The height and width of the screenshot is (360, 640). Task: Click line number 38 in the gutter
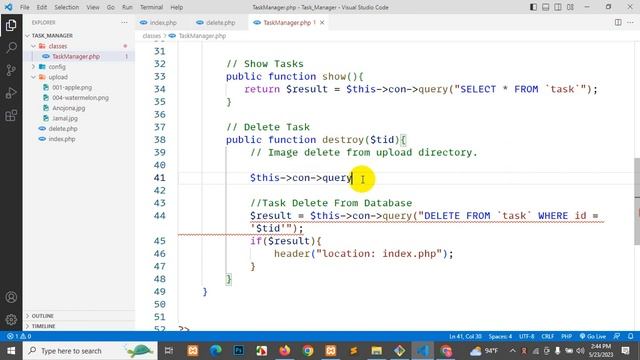(160, 140)
